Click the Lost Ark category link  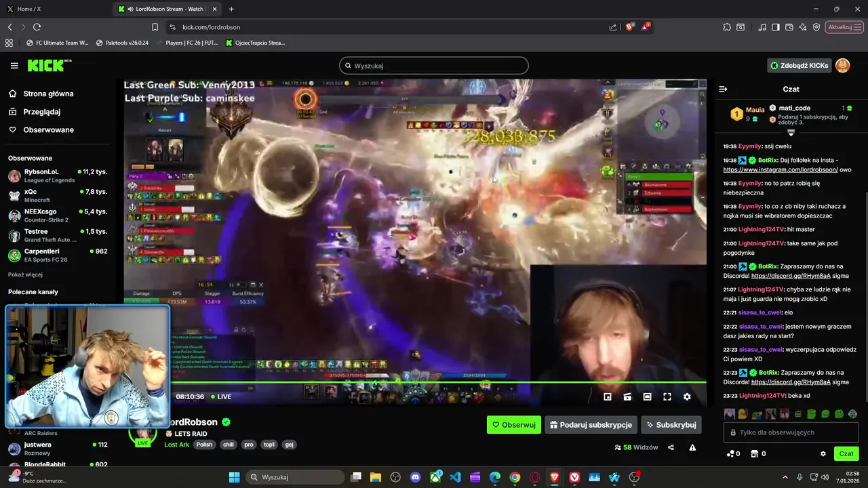(177, 445)
